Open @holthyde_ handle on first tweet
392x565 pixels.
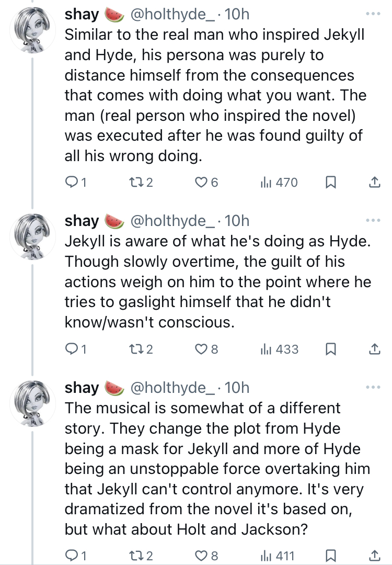tap(172, 15)
